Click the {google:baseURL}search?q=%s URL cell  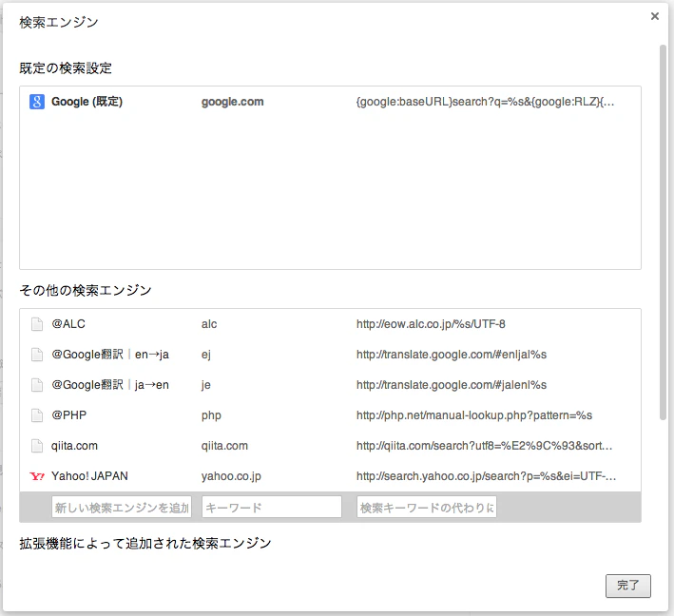click(485, 102)
